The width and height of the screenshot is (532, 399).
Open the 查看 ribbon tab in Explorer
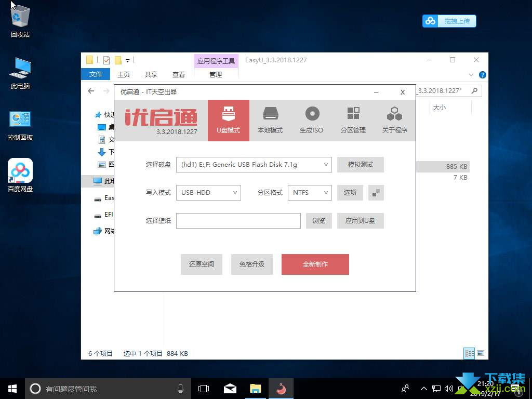(x=179, y=74)
